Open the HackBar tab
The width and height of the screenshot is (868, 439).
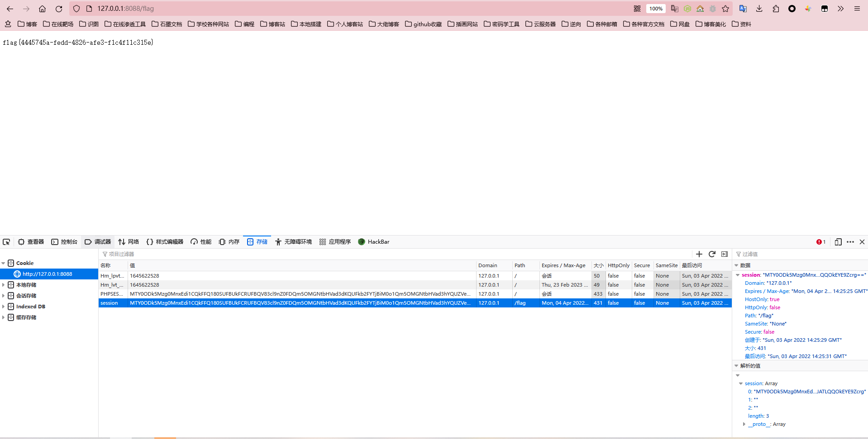coord(374,242)
